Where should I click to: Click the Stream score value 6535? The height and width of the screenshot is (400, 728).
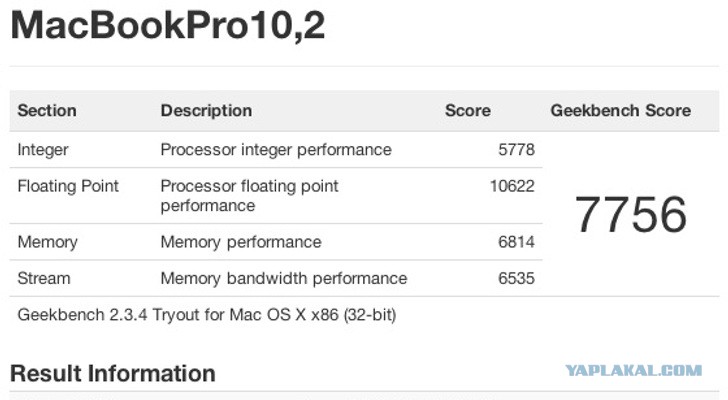(516, 278)
